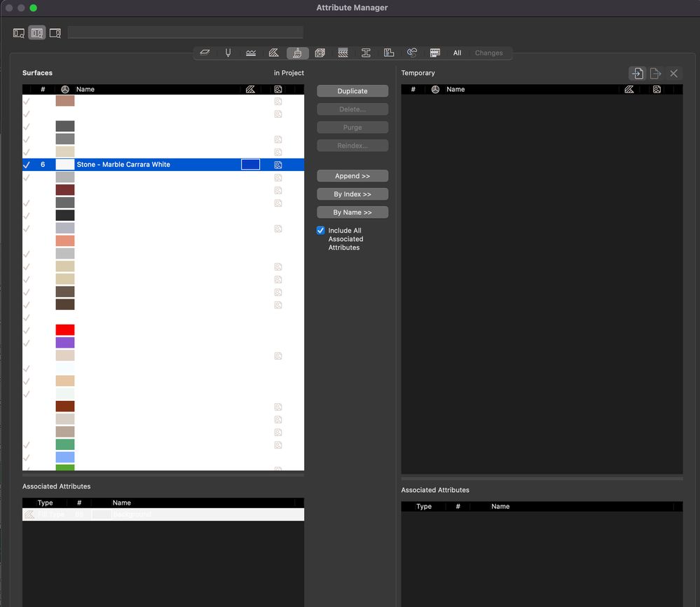Select the two-list side-by-side view icon
The width and height of the screenshot is (700, 607).
37,33
